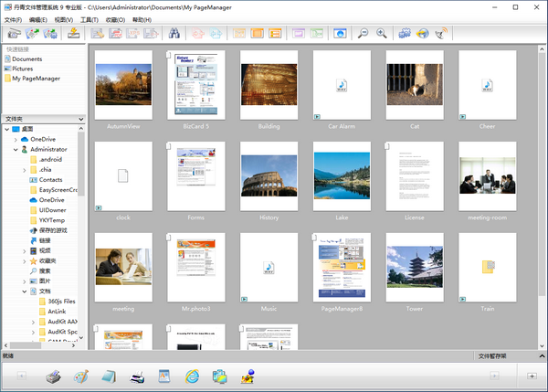Click the zoom out magnifier
This screenshot has width=548, height=392.
click(364, 34)
